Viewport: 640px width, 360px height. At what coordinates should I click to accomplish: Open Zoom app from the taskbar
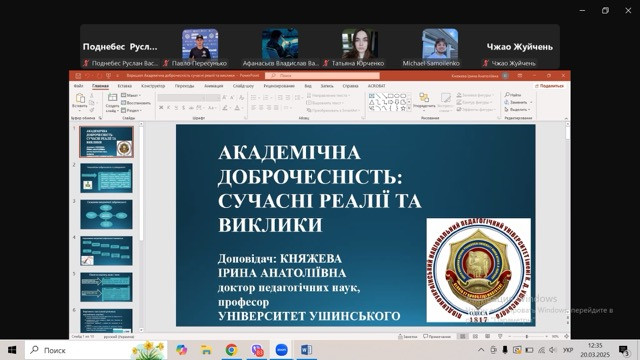[281, 350]
